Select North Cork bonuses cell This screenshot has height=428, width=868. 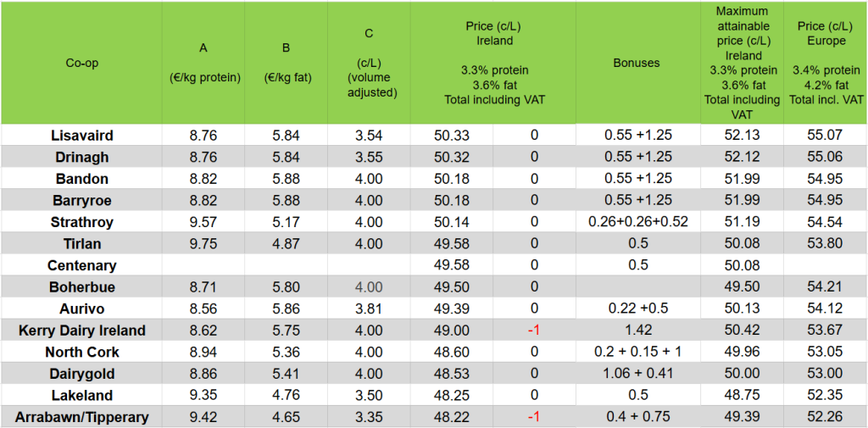coord(637,352)
